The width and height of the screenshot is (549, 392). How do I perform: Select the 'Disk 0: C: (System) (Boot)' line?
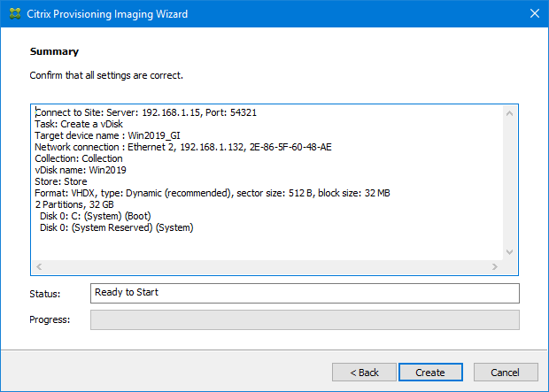(x=96, y=216)
